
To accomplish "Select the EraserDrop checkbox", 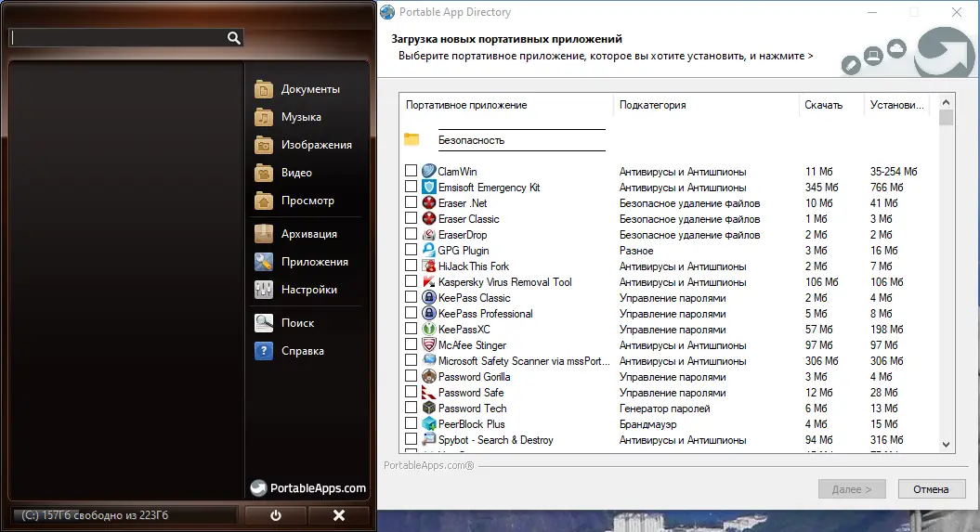I will tap(411, 234).
